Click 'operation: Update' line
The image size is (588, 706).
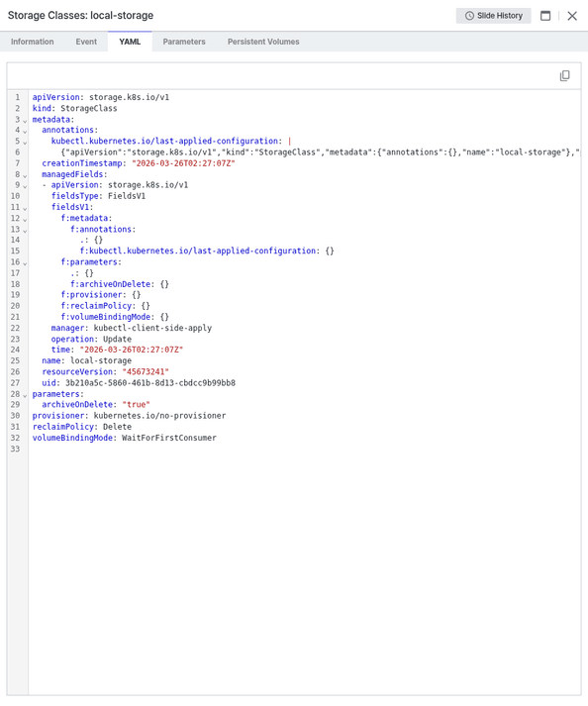click(x=91, y=339)
